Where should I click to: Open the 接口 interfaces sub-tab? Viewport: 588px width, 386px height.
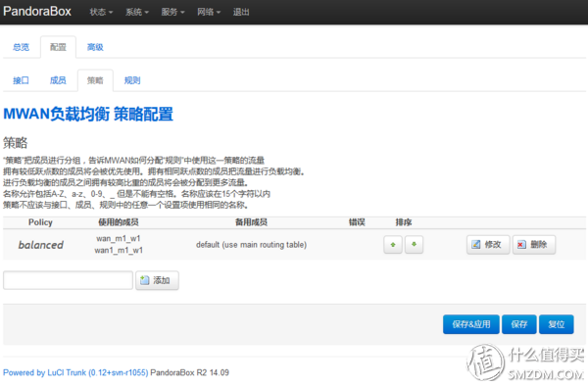tap(21, 80)
